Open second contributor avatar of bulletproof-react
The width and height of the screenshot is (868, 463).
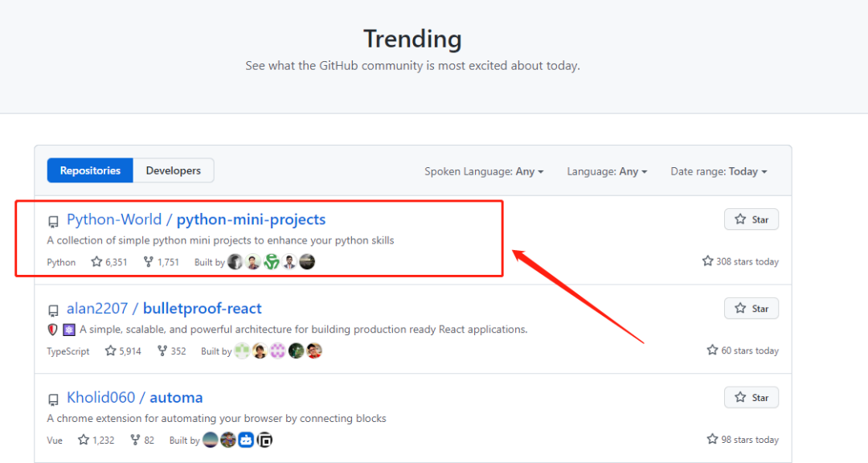coord(260,350)
